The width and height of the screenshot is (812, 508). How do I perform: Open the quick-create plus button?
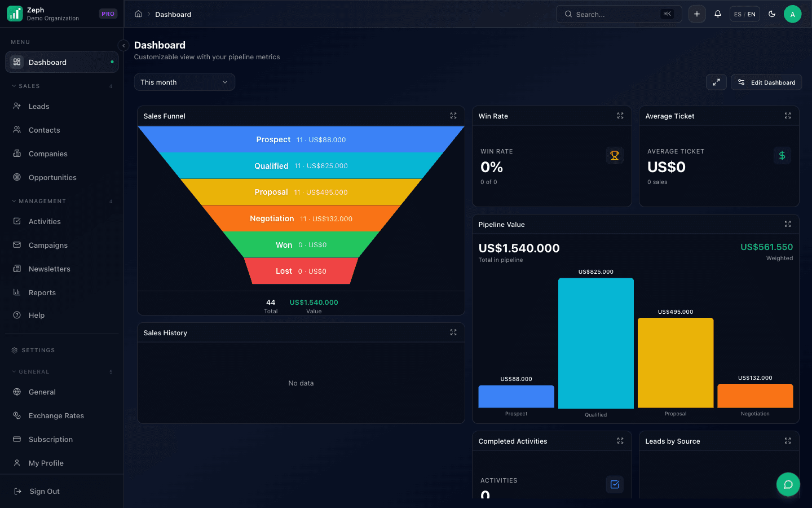(x=697, y=14)
